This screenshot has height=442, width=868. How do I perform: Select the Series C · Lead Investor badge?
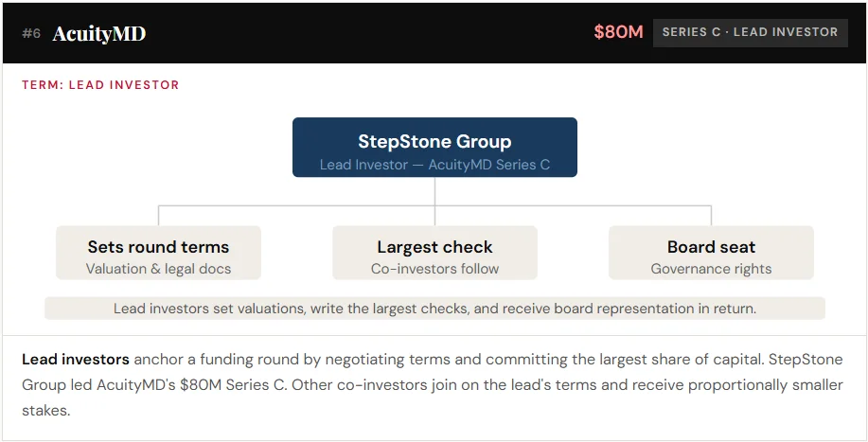click(750, 32)
